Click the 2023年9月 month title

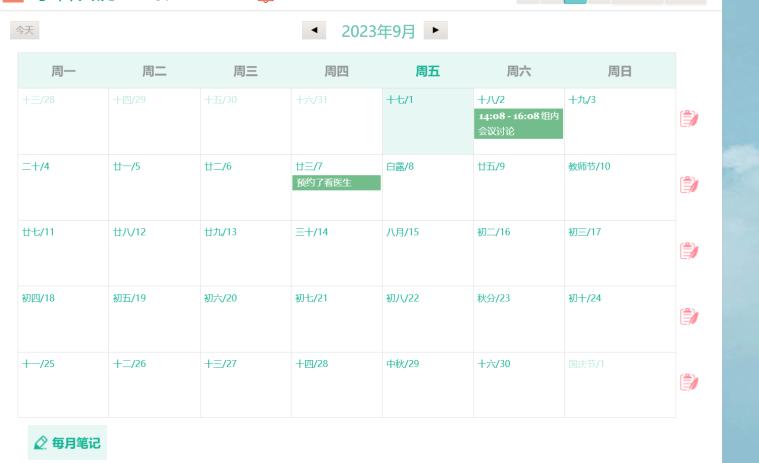point(377,32)
